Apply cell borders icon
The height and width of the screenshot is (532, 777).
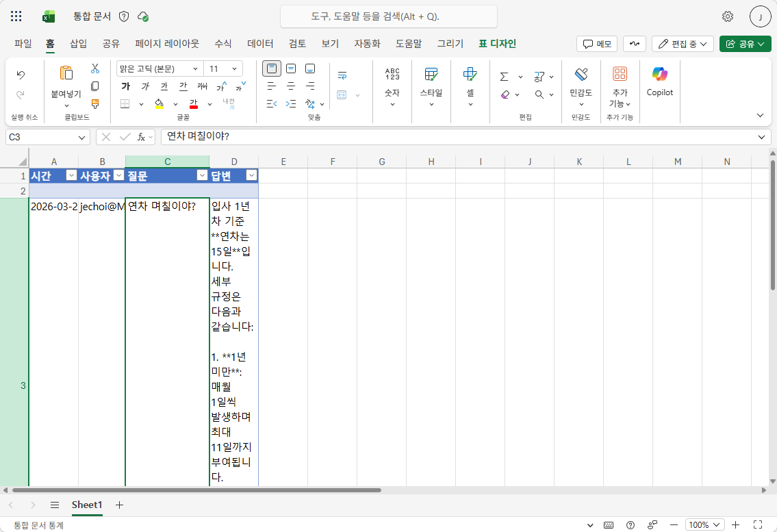click(x=125, y=103)
